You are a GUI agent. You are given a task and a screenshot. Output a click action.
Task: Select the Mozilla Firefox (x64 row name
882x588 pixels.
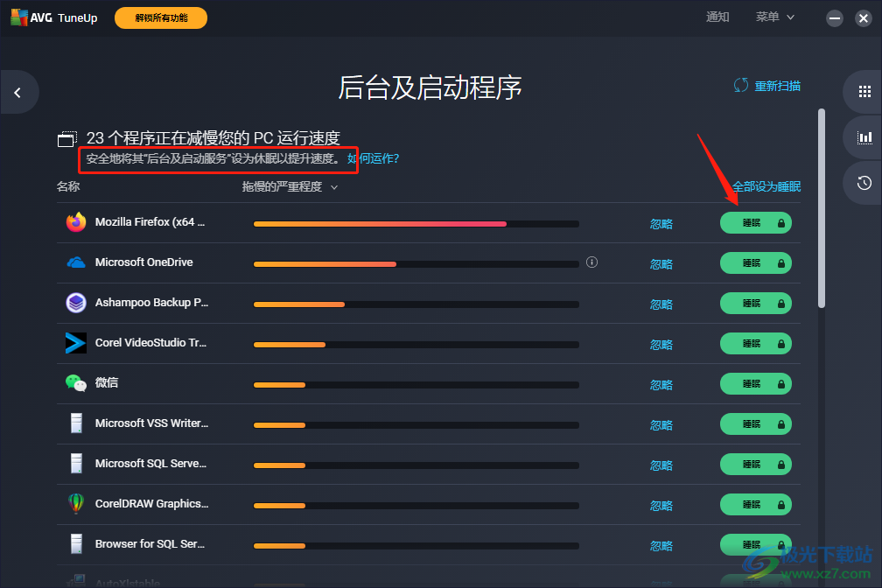(150, 222)
